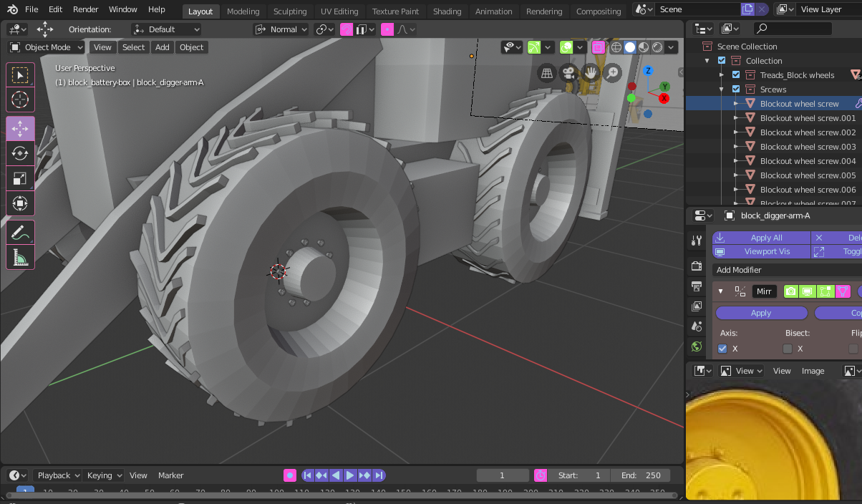Screen dimensions: 862x504
Task: Select Blockout wheel screw.003 in outliner
Action: 808,147
